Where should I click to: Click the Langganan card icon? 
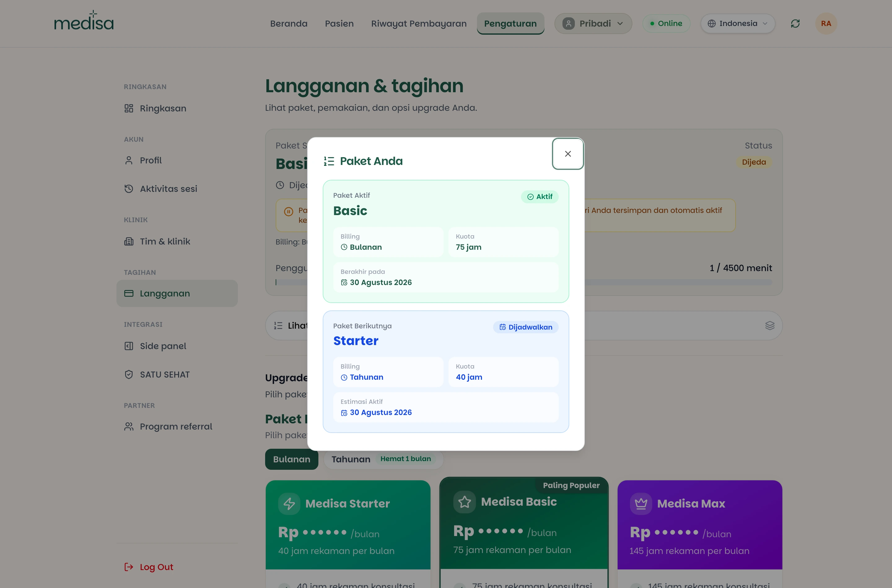click(129, 293)
